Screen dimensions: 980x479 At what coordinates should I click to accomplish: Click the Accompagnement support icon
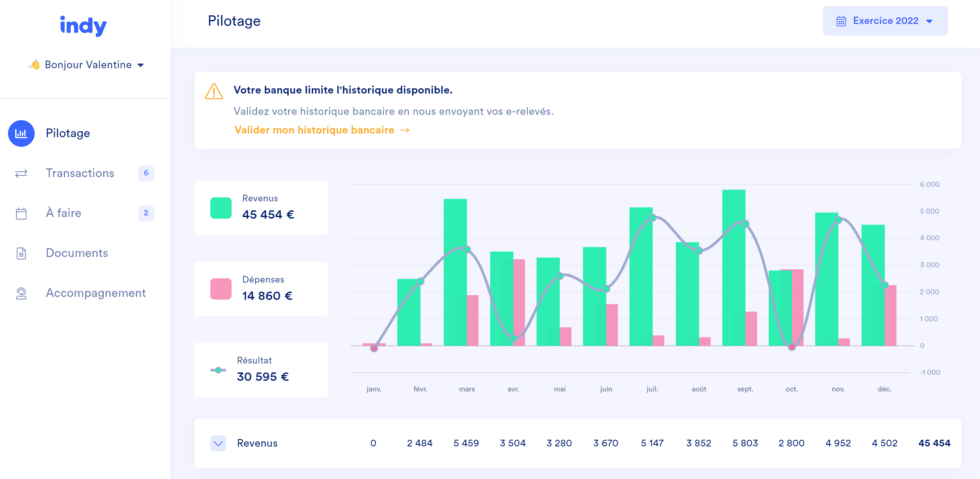(x=21, y=293)
